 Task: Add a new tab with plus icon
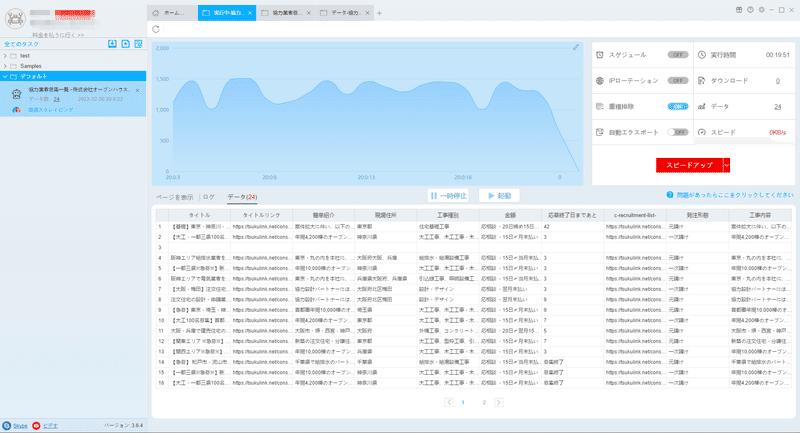[379, 13]
